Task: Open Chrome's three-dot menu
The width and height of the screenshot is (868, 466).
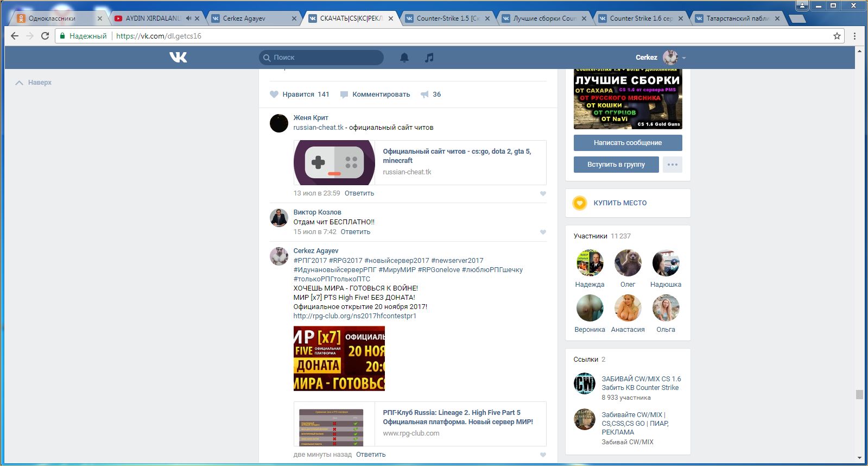Action: [x=854, y=36]
